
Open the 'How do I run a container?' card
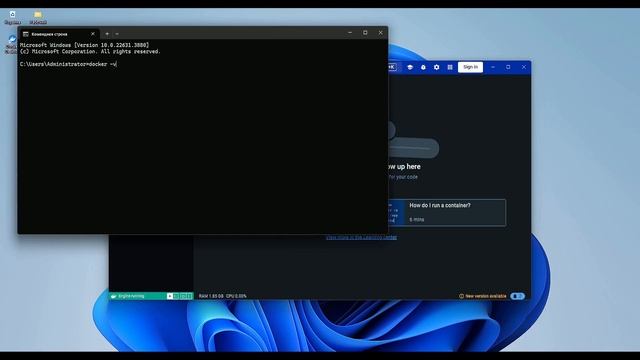447,212
